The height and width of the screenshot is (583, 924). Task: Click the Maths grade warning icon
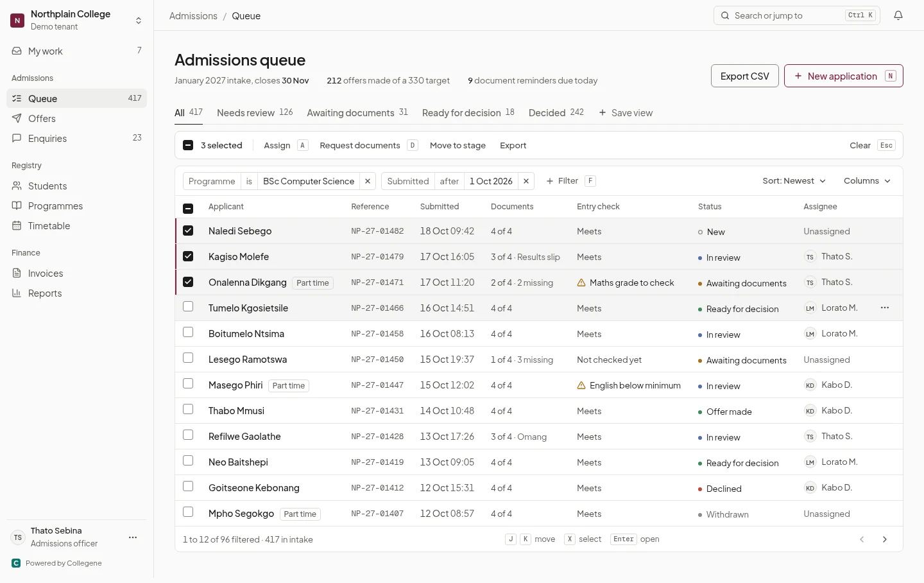(x=581, y=283)
